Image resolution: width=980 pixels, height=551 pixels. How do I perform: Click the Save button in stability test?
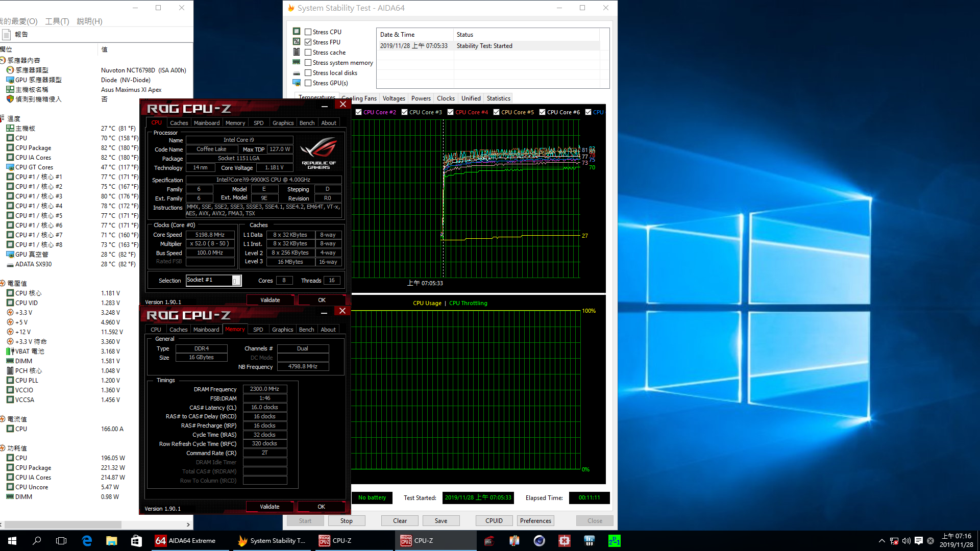441,521
